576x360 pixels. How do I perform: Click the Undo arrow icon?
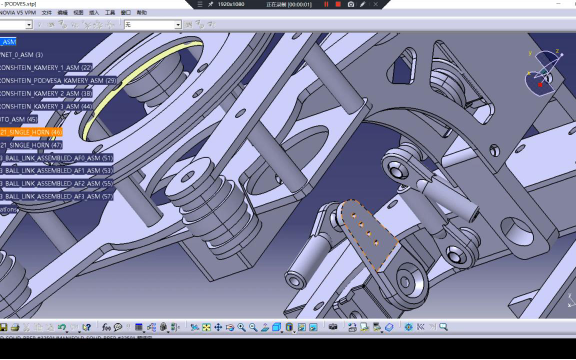pyautogui.click(x=61, y=327)
